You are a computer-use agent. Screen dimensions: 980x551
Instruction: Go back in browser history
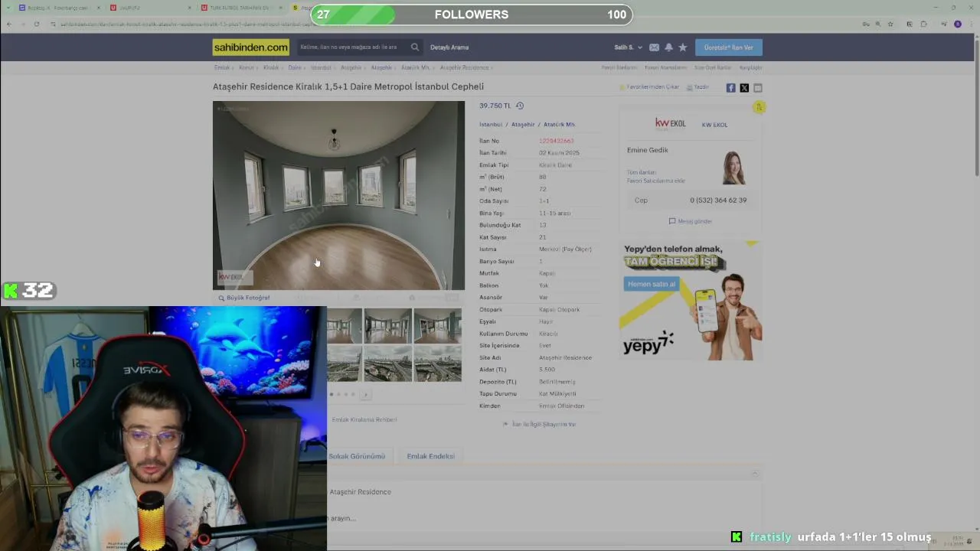(9, 24)
